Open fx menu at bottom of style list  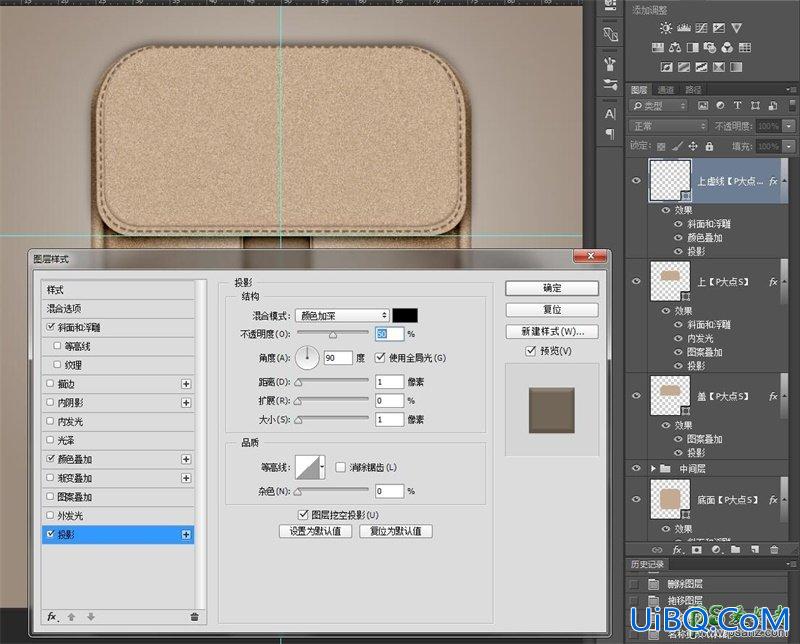(x=53, y=617)
